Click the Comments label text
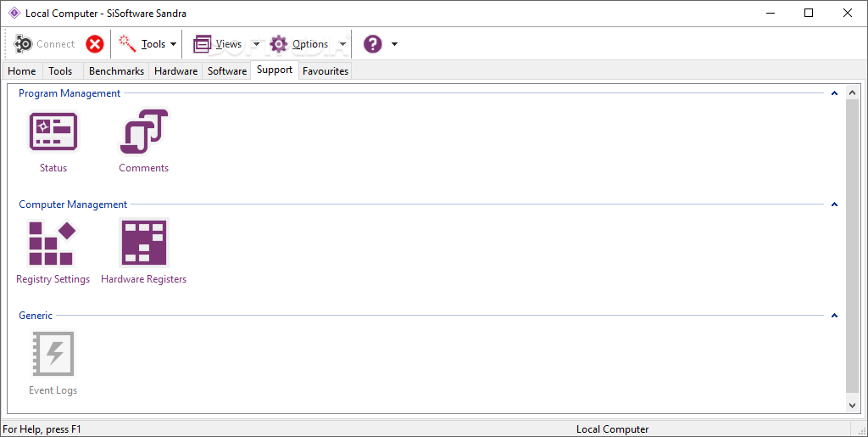This screenshot has height=437, width=868. (x=144, y=168)
